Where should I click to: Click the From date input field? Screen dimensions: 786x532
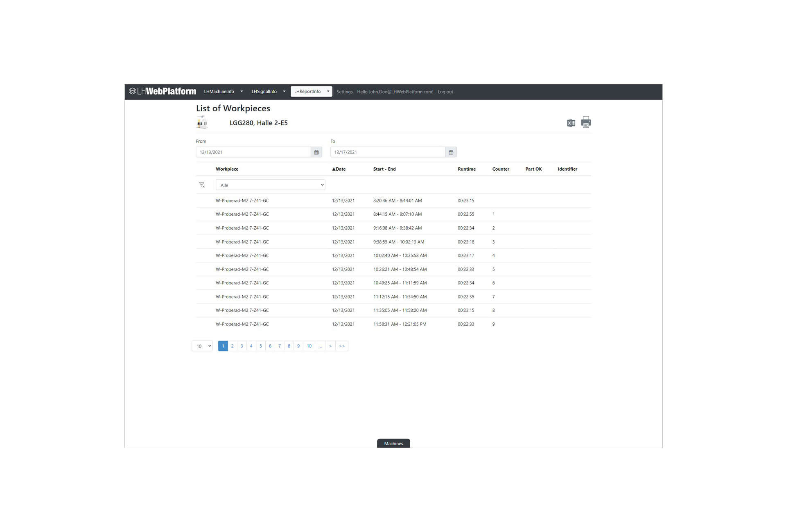pyautogui.click(x=253, y=152)
